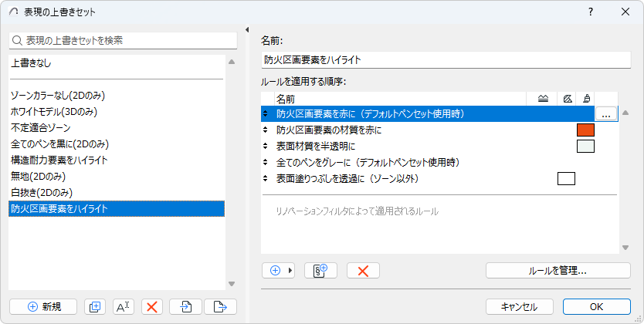Click the 新規 button
644x324 pixels.
pos(43,306)
